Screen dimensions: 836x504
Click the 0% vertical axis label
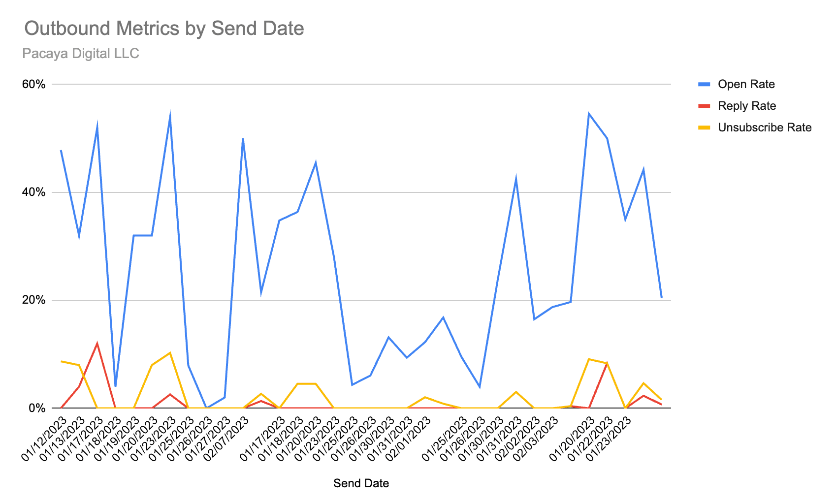[37, 409]
